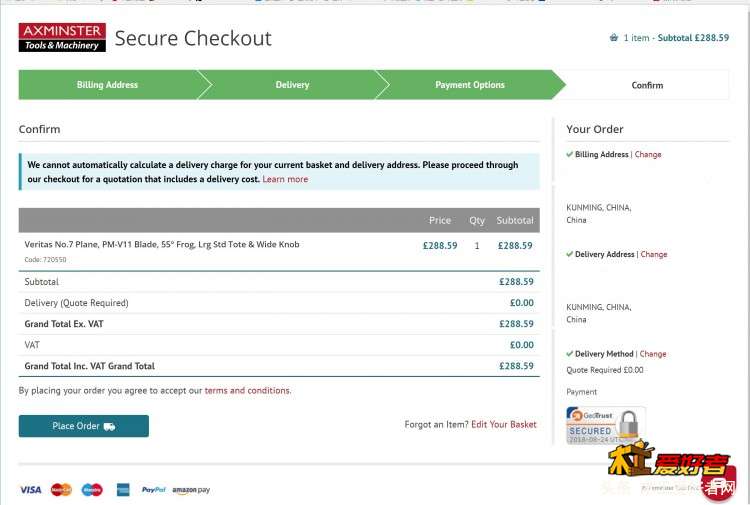Viewport: 750px width, 505px height.
Task: Click the Visa payment icon
Action: click(31, 490)
